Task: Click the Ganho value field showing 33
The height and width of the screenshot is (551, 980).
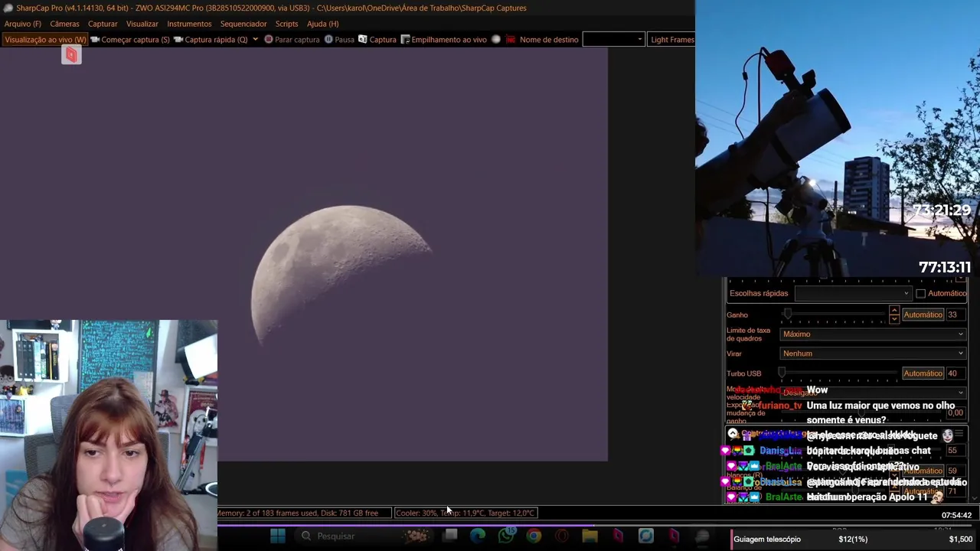Action: point(955,315)
